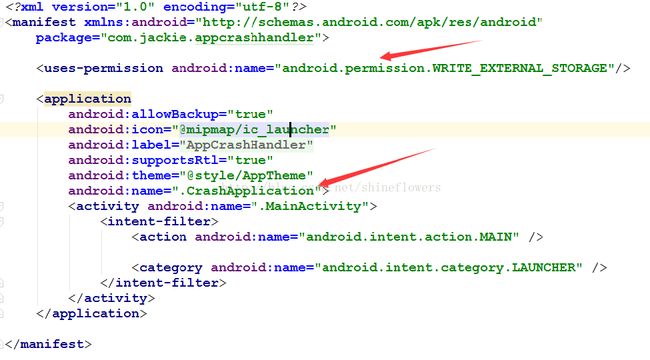Click the closing manifest tag

(48, 344)
